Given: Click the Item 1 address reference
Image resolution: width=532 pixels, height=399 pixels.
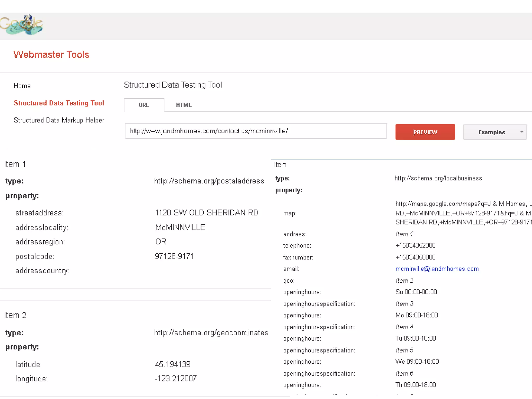Looking at the screenshot, I should 404,234.
